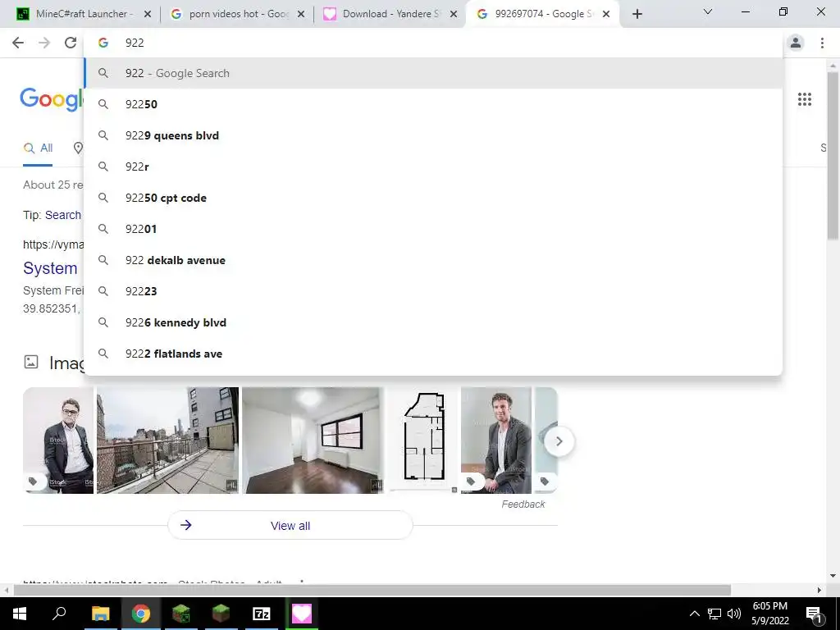Open the floor plan image thumbnail

(x=422, y=440)
